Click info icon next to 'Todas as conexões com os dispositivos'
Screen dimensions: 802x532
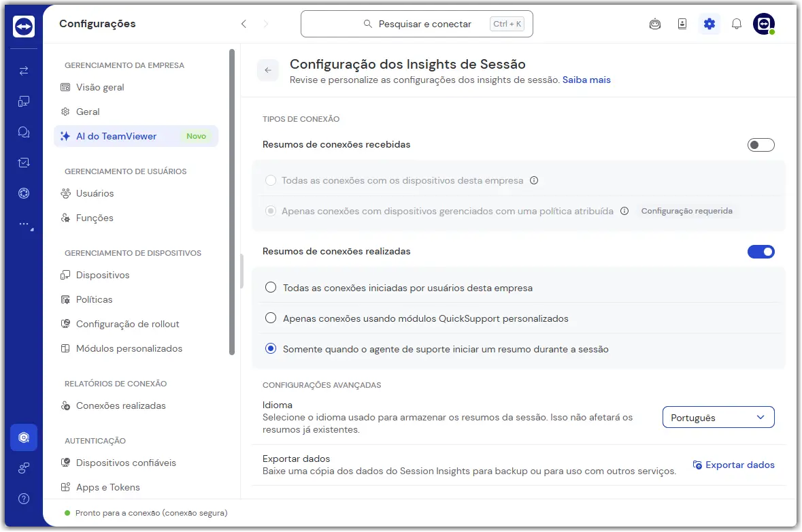tap(534, 180)
